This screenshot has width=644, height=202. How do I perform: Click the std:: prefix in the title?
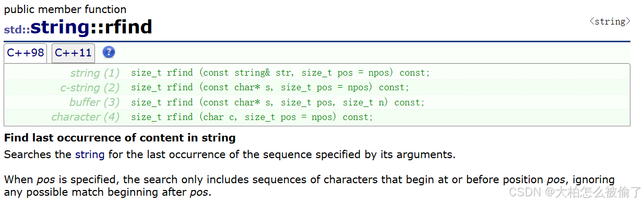tap(17, 29)
